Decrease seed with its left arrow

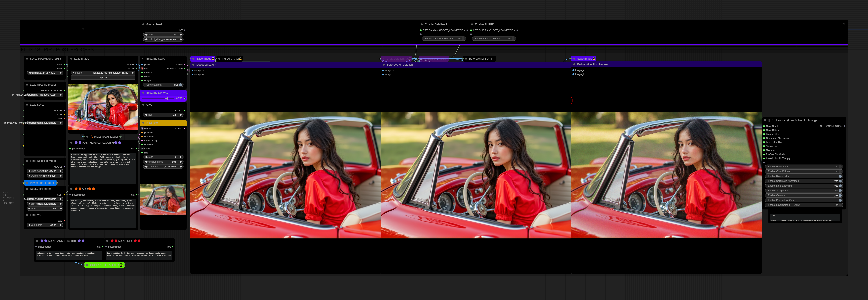146,35
